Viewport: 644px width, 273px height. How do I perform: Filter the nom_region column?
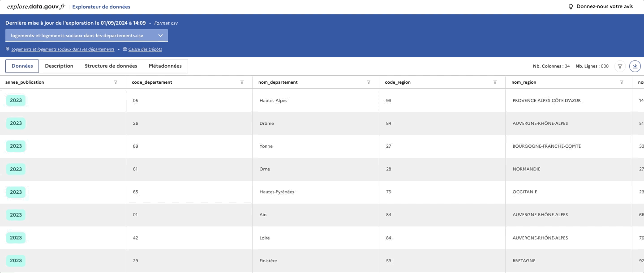click(622, 82)
